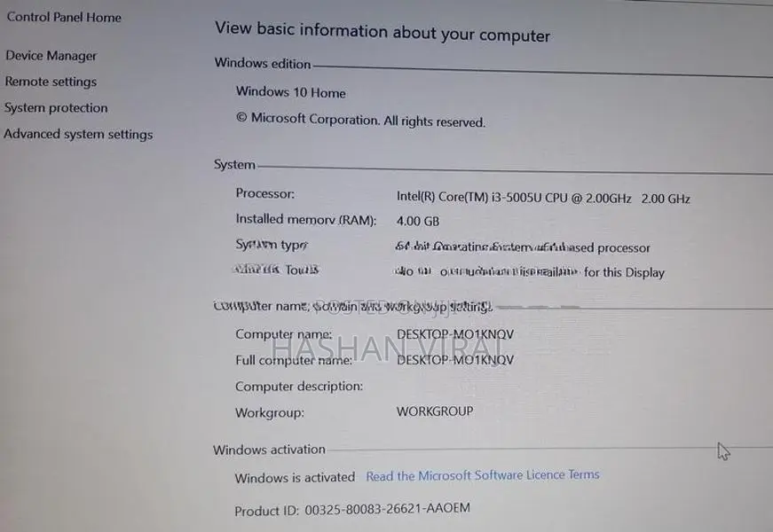The height and width of the screenshot is (532, 773).
Task: Select the '4.00 GB' installed memory value
Action: [x=418, y=221]
